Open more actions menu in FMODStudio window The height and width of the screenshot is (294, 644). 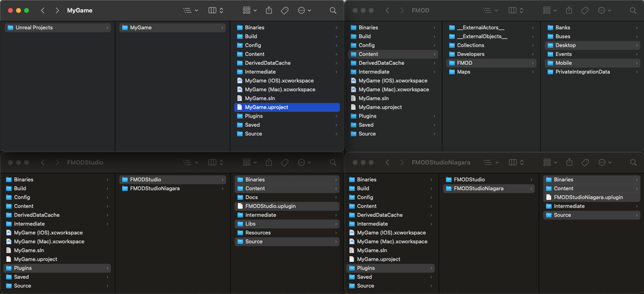click(x=305, y=162)
